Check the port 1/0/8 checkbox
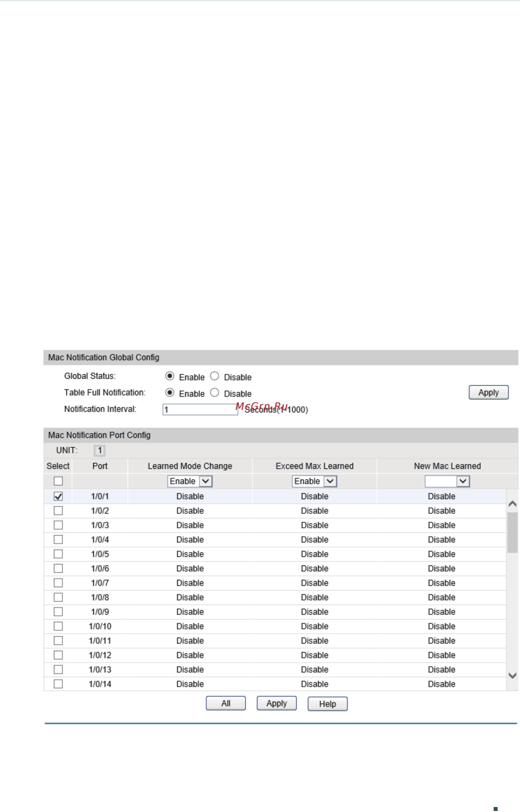Viewport: 520px width, 812px height. click(x=58, y=598)
